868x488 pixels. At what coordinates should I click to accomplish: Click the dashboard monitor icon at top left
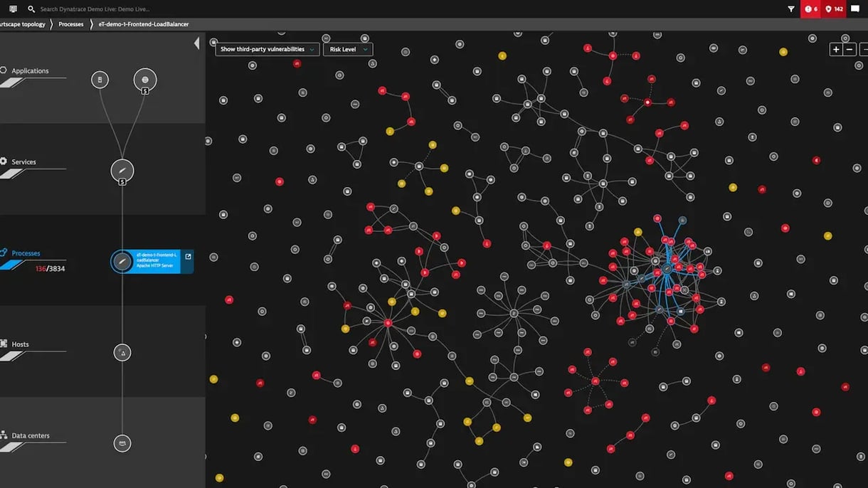(x=13, y=9)
